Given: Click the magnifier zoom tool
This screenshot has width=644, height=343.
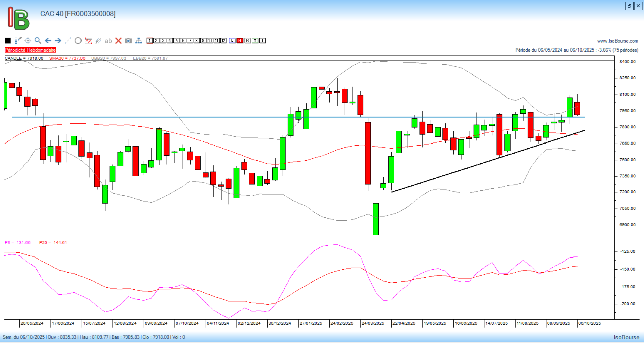Looking at the screenshot, I should [38, 41].
